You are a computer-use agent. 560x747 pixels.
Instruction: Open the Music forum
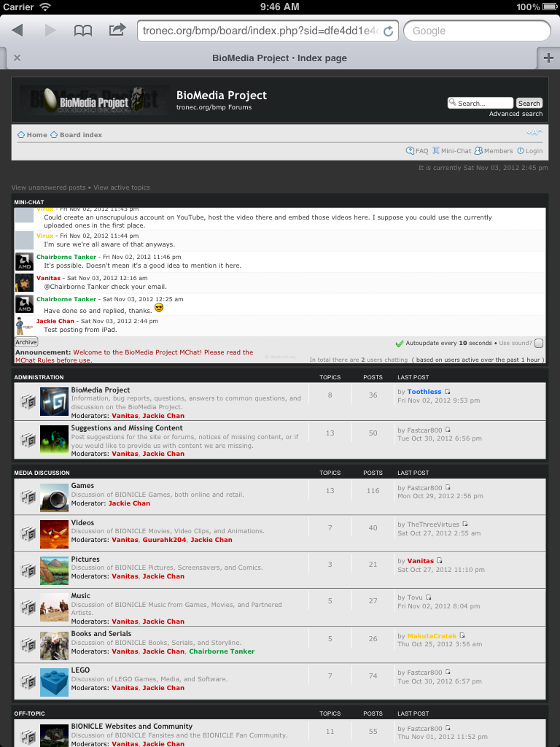coord(81,595)
